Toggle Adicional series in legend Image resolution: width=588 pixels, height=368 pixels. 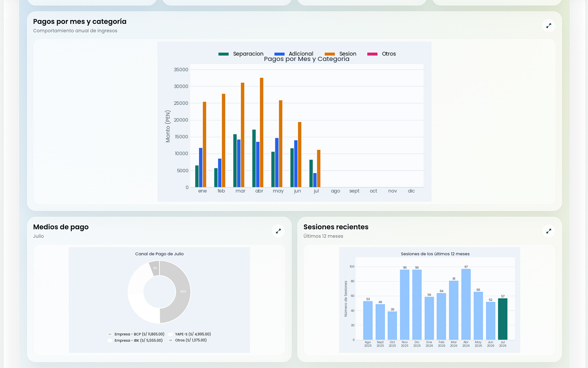[x=294, y=54]
